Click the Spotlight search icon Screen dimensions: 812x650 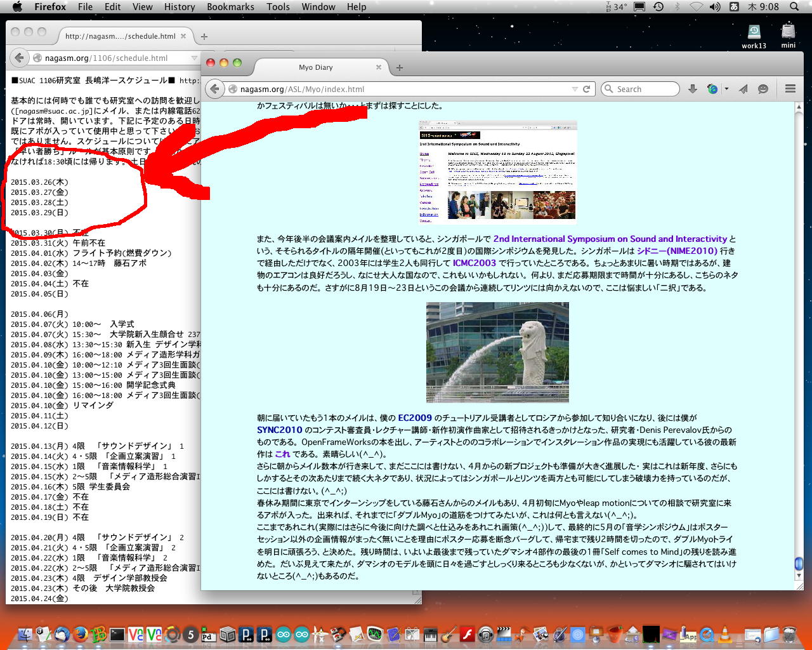(794, 7)
